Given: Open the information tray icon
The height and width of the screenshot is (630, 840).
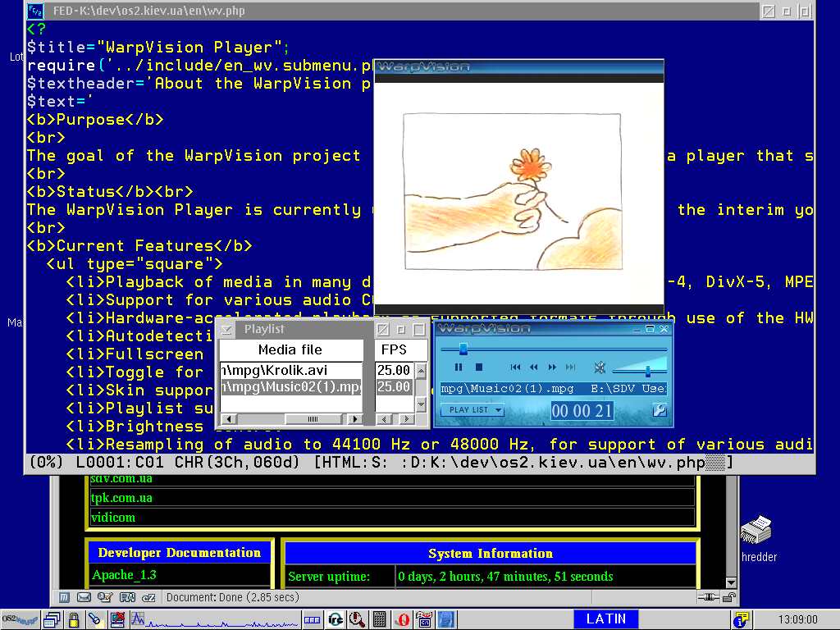Looking at the screenshot, I should click(x=742, y=620).
